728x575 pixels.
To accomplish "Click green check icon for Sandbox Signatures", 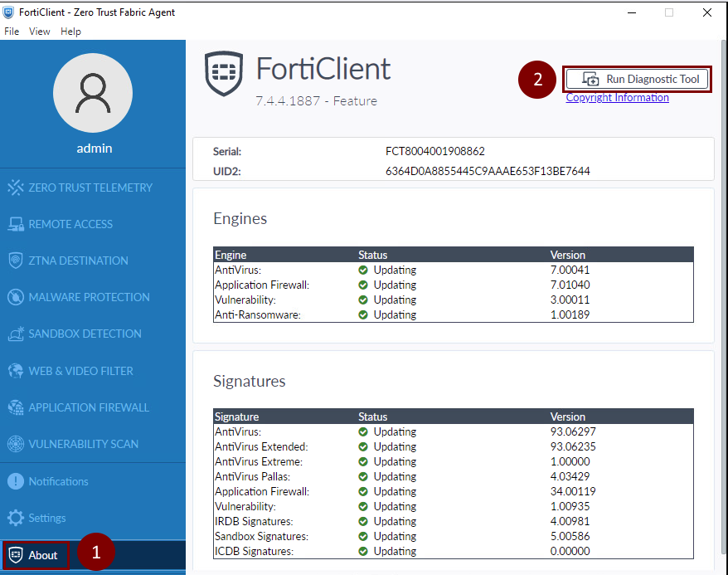I will [x=363, y=536].
